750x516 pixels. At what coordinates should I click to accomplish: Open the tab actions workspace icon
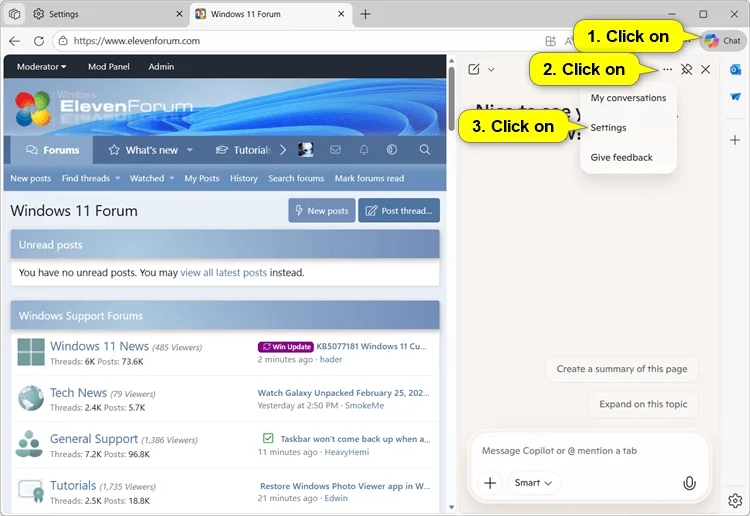14,14
